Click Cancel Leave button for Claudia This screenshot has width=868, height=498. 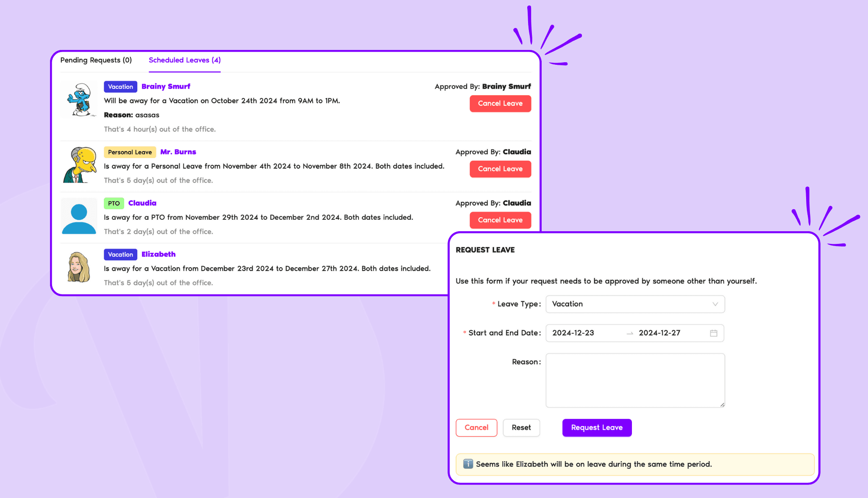[500, 220]
